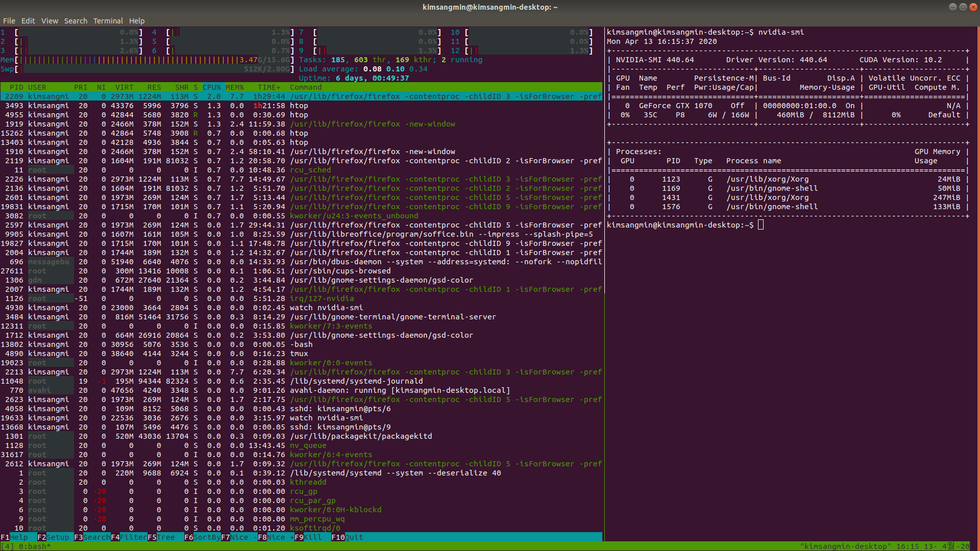Click the PID column header
The image size is (980, 551).
(x=16, y=87)
